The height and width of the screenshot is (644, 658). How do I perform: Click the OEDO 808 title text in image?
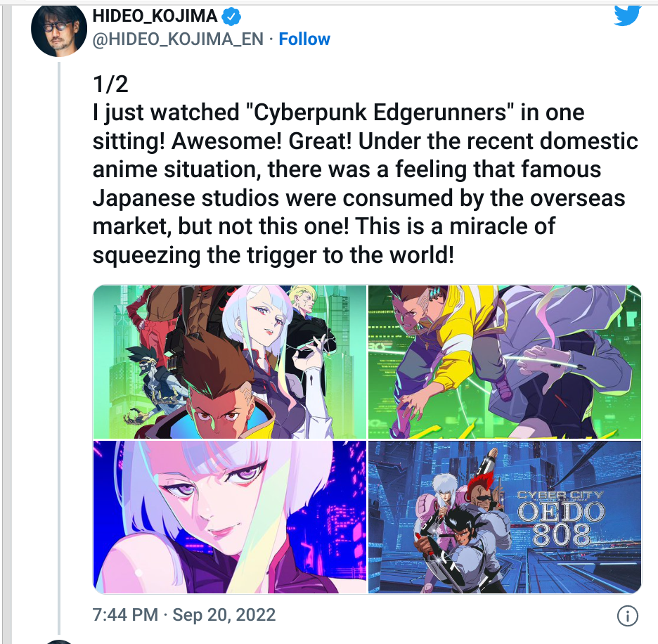(x=561, y=524)
